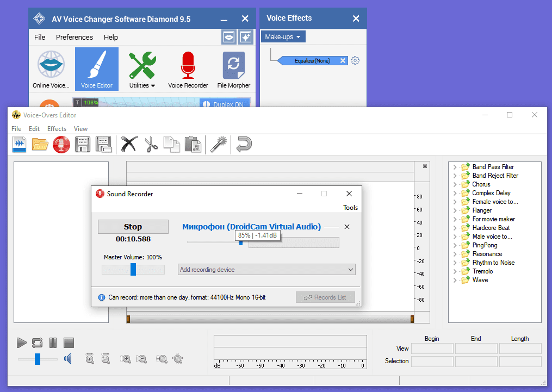Expand the Chorus effects folder
Image resolution: width=552 pixels, height=392 pixels.
[x=455, y=184]
